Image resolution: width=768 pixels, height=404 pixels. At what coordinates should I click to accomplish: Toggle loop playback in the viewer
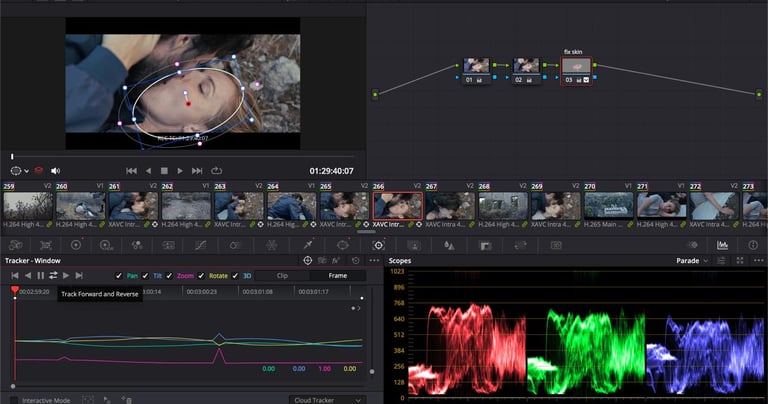216,171
